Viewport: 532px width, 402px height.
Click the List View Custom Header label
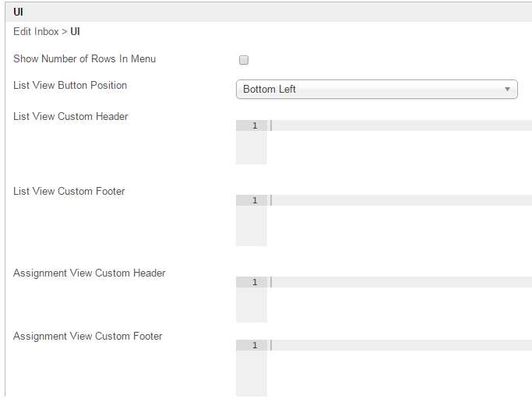point(71,117)
